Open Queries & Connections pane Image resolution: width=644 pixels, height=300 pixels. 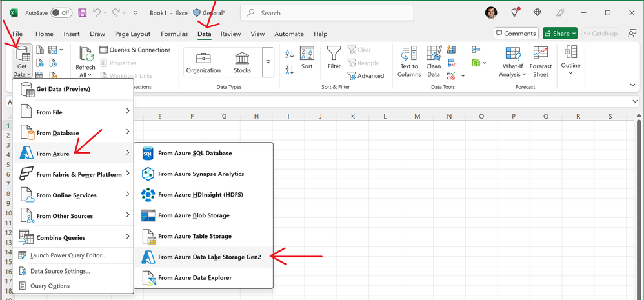(135, 50)
